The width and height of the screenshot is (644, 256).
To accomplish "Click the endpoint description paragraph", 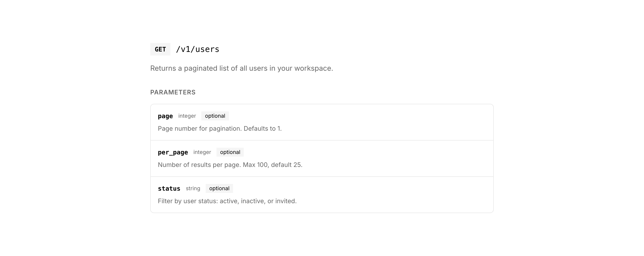I will tap(241, 68).
